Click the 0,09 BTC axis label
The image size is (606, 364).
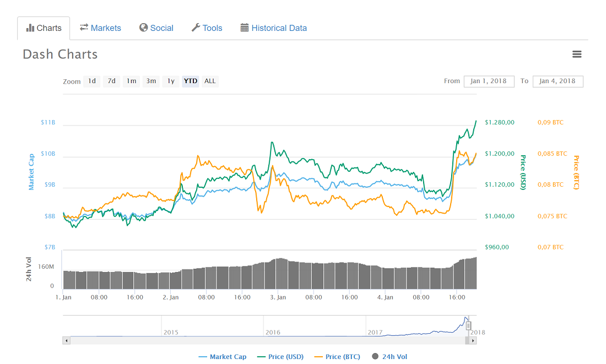[x=550, y=122]
